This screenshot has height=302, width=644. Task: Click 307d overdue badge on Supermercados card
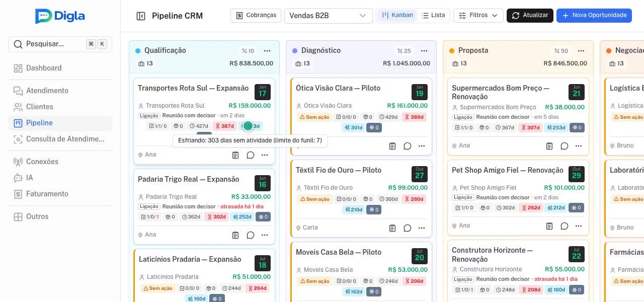(530, 128)
